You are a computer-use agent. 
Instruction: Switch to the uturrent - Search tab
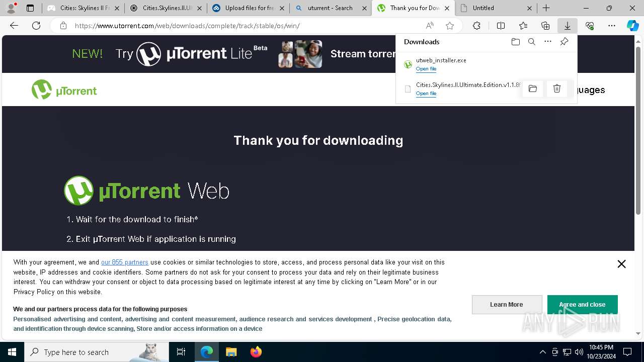pyautogui.click(x=331, y=8)
